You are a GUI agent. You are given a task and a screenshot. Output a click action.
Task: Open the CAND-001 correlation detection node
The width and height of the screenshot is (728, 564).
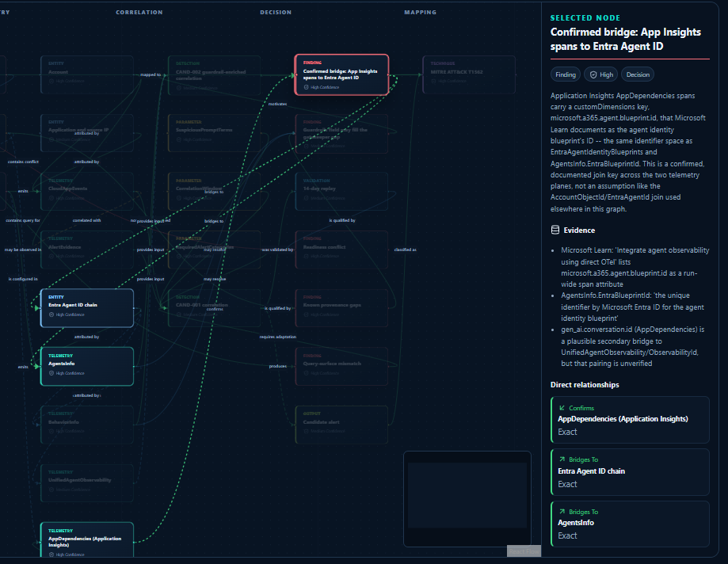(x=214, y=308)
